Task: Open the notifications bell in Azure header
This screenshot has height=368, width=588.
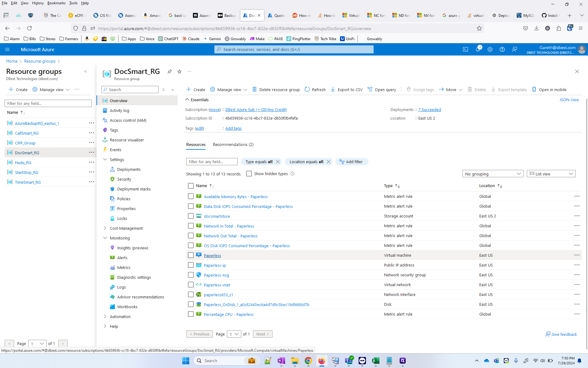Action: 478,49
